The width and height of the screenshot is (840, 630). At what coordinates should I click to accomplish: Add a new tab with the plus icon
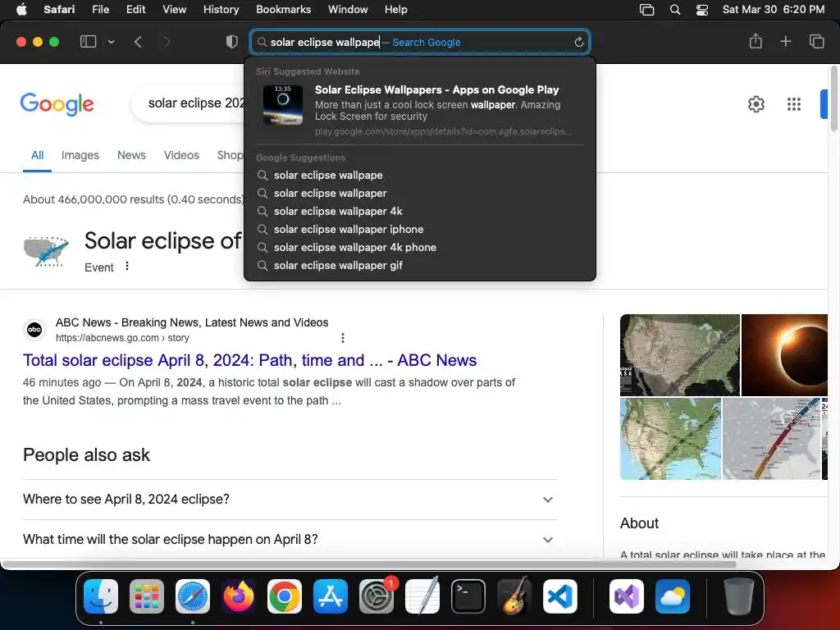pyautogui.click(x=785, y=41)
